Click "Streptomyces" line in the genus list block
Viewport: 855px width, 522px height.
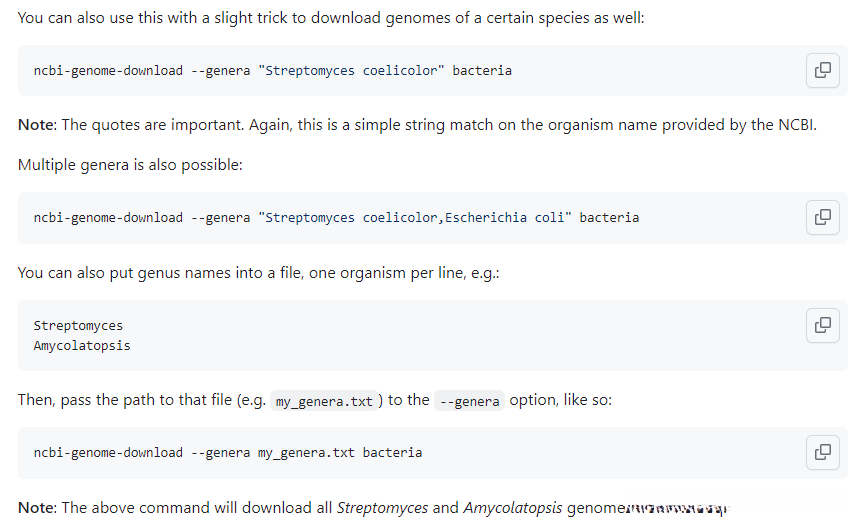pyautogui.click(x=78, y=325)
